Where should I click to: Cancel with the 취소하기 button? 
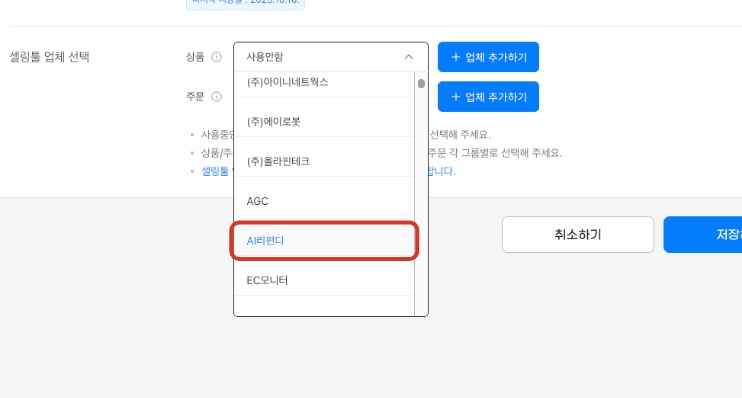578,234
